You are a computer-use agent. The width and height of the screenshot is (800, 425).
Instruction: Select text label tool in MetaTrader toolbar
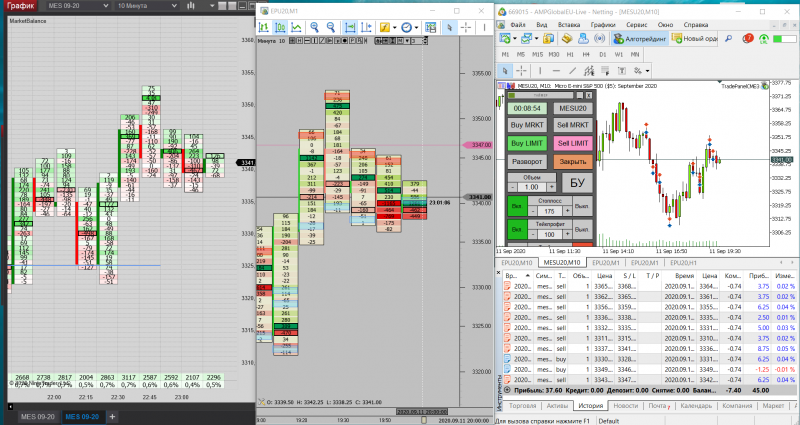(621, 70)
